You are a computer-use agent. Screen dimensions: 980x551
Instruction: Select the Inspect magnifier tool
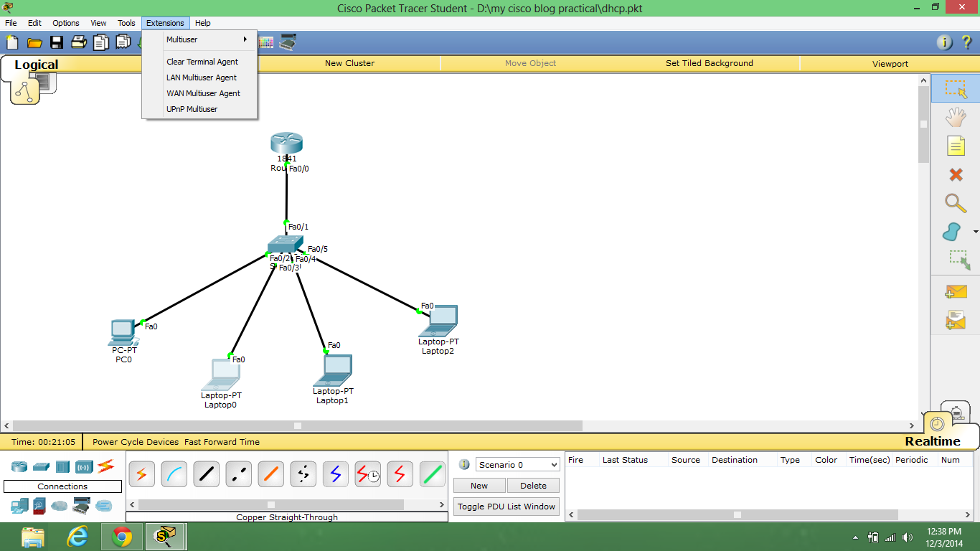pos(956,203)
